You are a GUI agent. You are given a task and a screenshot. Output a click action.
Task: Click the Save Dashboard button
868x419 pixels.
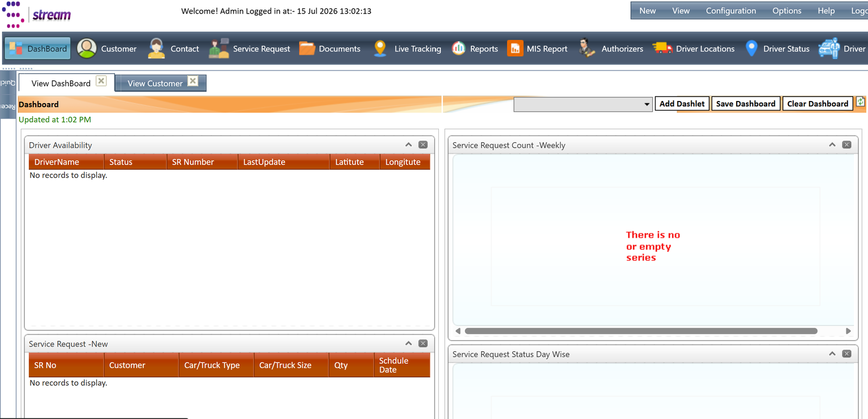point(746,104)
